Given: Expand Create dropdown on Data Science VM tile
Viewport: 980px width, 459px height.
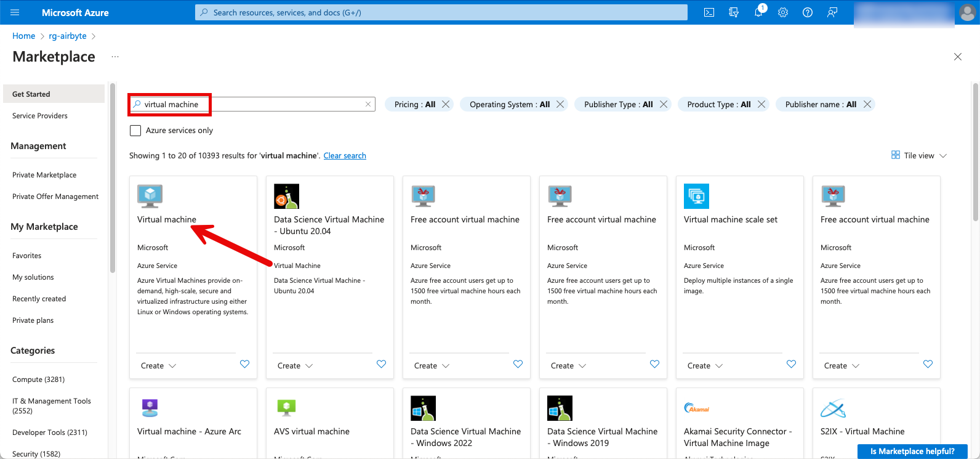Looking at the screenshot, I should coord(295,365).
